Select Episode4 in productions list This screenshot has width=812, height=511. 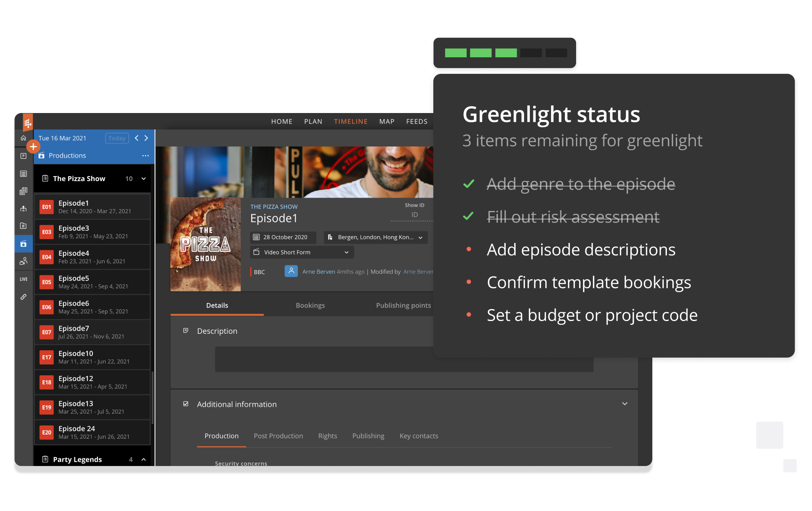click(x=92, y=257)
